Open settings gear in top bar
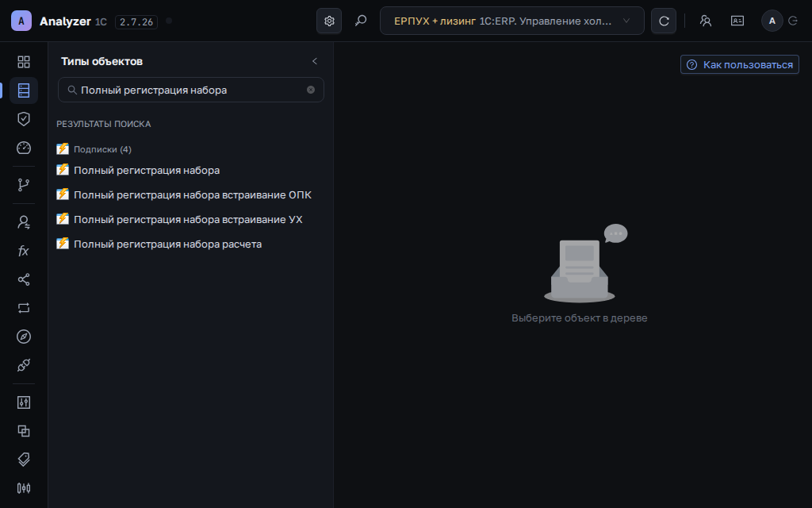The width and height of the screenshot is (812, 508). [x=329, y=21]
